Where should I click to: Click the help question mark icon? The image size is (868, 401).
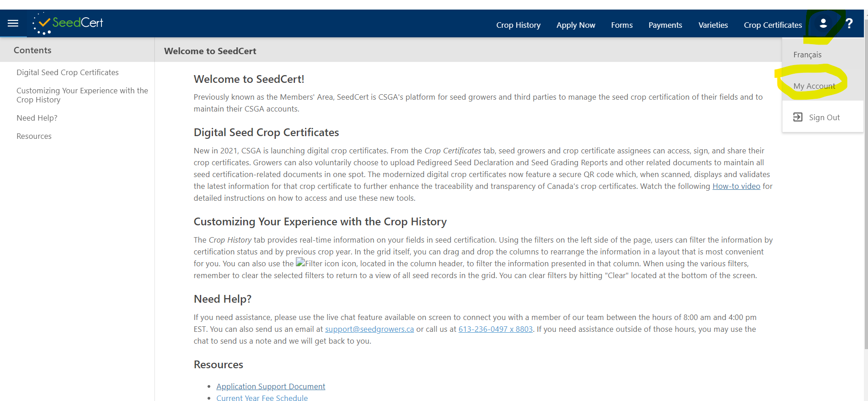tap(849, 23)
